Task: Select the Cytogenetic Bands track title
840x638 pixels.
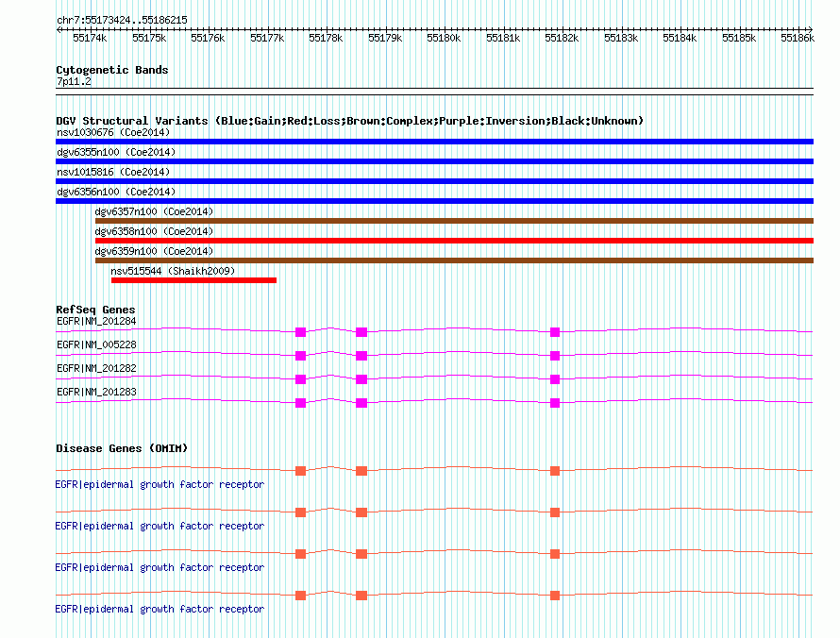Action: (x=112, y=70)
